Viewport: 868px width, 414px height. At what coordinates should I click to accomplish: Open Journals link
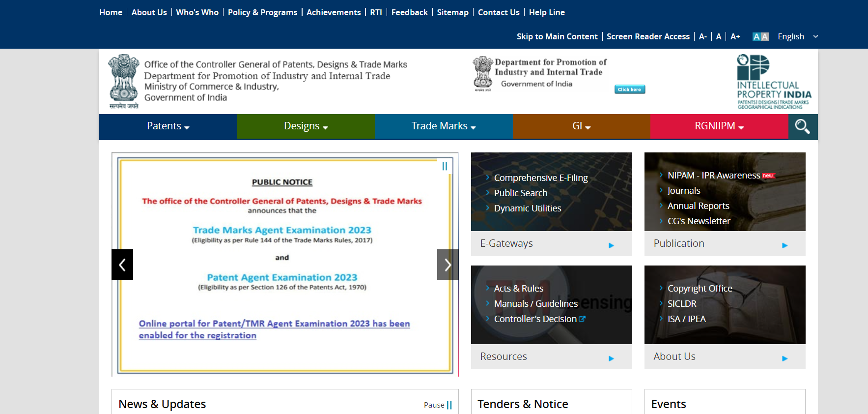684,191
